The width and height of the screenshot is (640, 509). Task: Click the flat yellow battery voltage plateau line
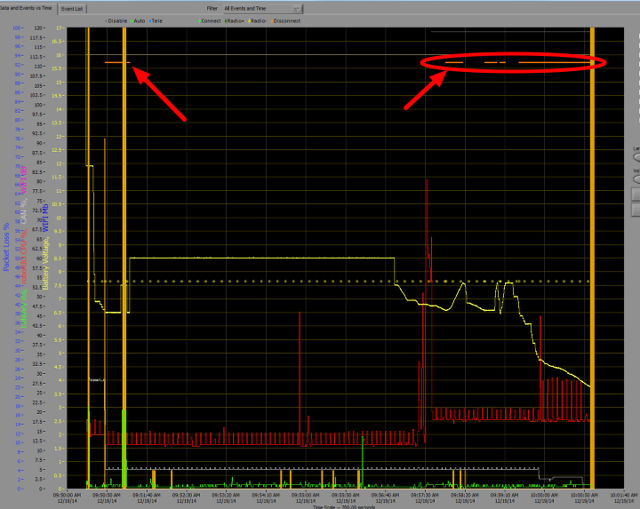(x=260, y=258)
